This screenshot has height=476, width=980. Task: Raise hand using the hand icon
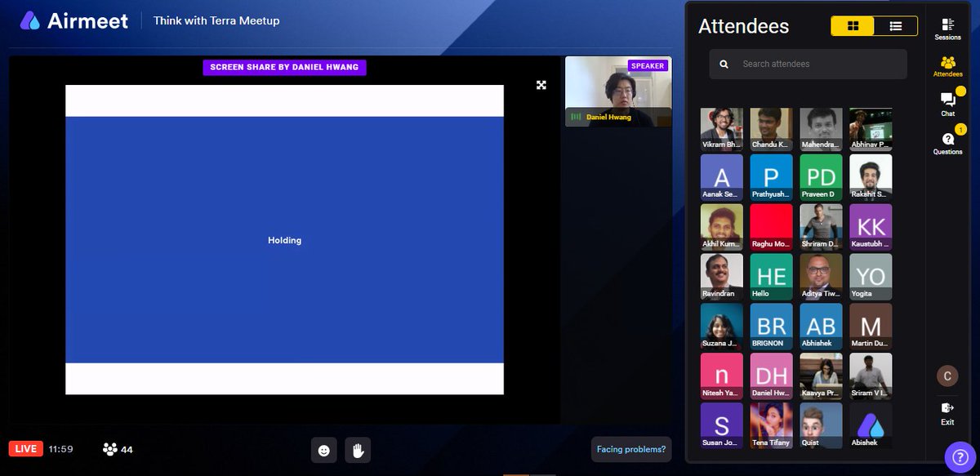coord(358,450)
